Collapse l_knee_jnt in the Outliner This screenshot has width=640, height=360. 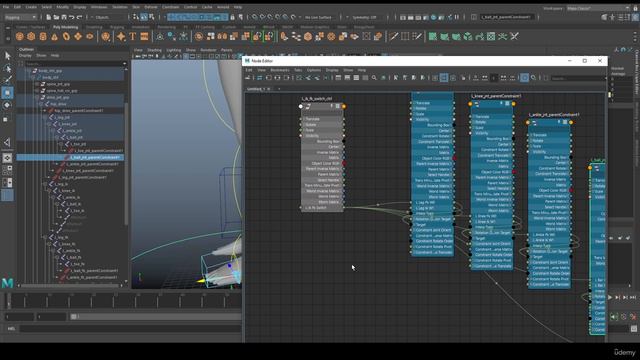[49, 124]
